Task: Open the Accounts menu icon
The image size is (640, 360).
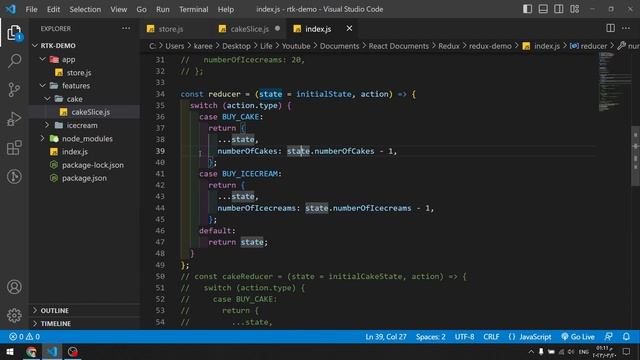Action: [x=14, y=287]
